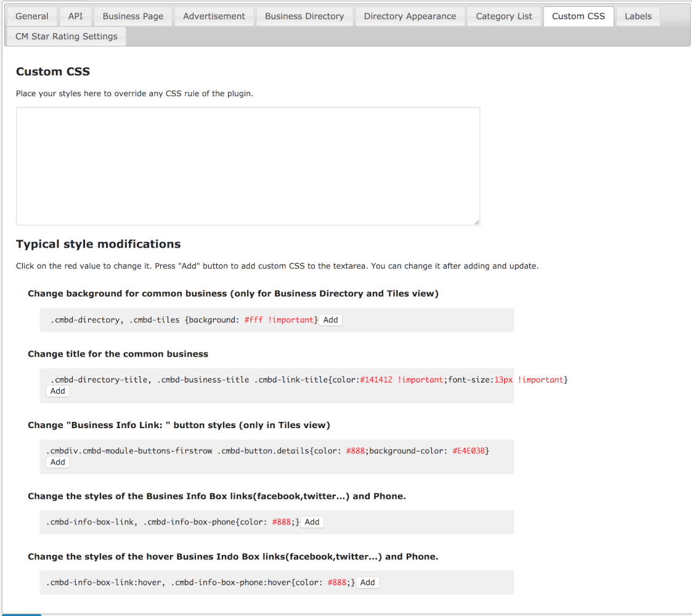Edit the red #fff background value
The width and height of the screenshot is (692, 616).
pyautogui.click(x=253, y=320)
